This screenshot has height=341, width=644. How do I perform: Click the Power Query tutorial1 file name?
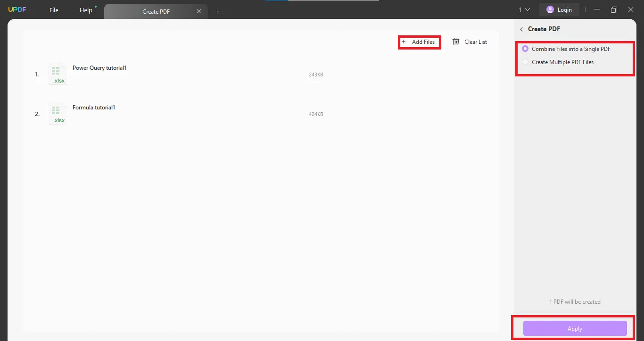(99, 67)
